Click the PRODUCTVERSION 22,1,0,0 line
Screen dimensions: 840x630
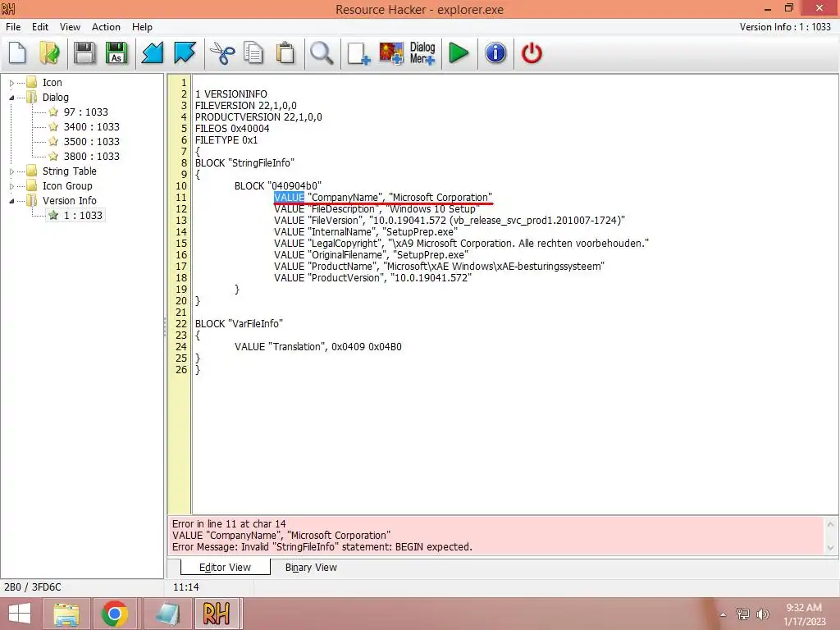[x=258, y=116]
